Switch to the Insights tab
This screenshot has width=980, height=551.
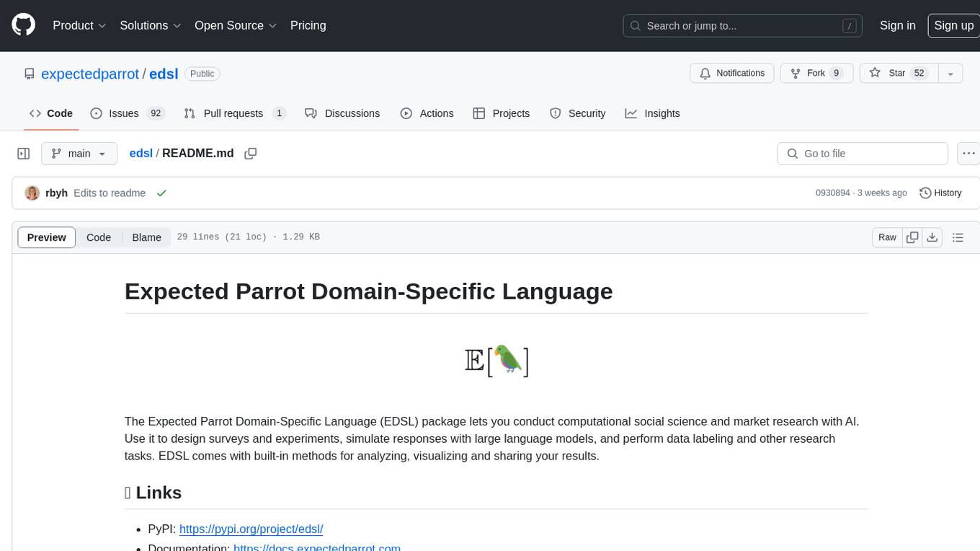(x=652, y=113)
